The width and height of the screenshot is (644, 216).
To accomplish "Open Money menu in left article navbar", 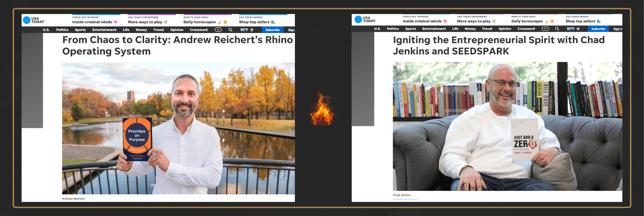I will 141,30.
